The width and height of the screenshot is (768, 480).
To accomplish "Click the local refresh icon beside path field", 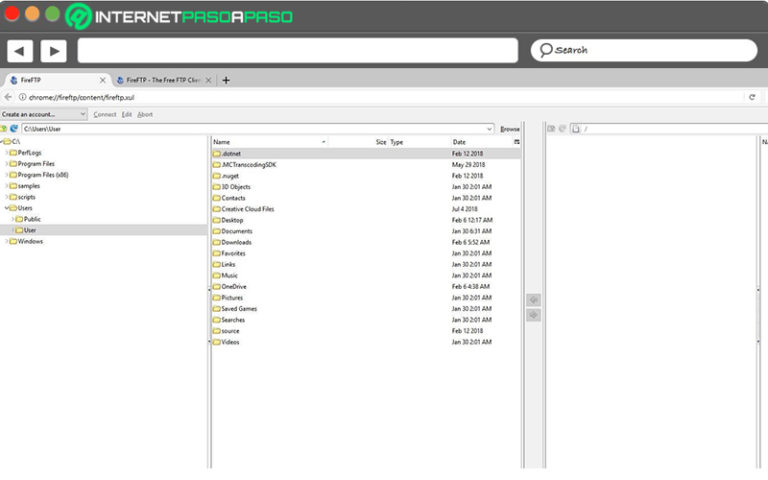I will tap(14, 129).
